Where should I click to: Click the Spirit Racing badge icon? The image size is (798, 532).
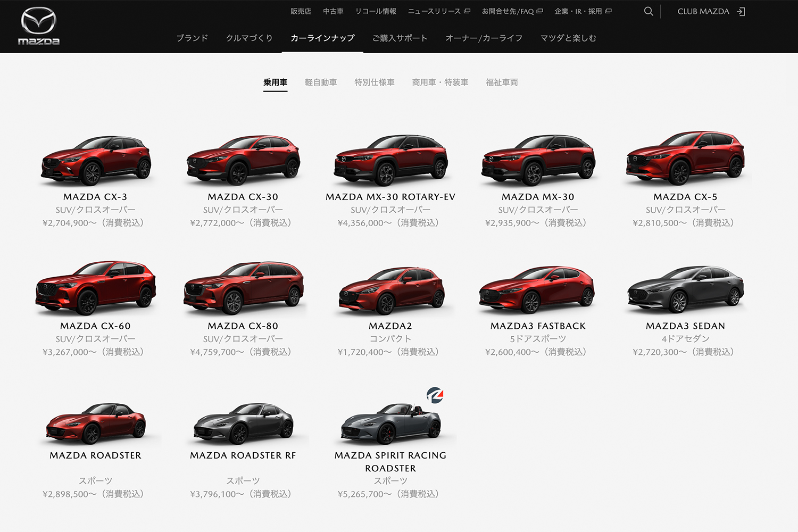pos(435,395)
